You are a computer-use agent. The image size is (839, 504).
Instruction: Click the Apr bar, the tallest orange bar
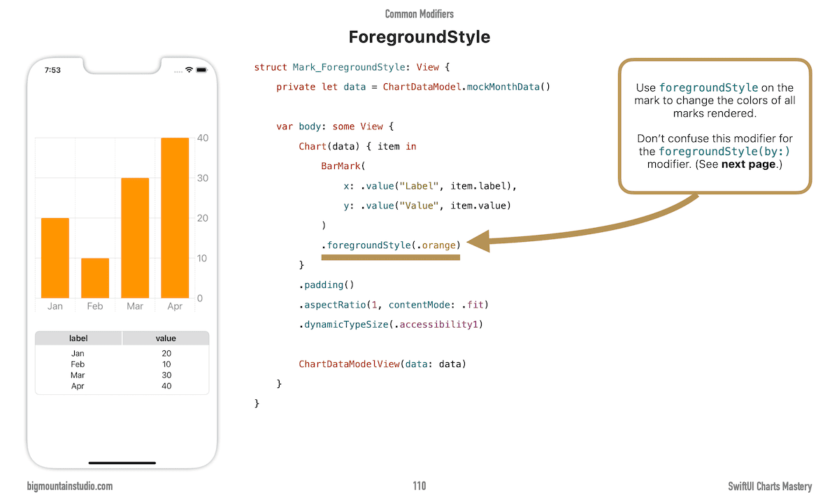(175, 217)
